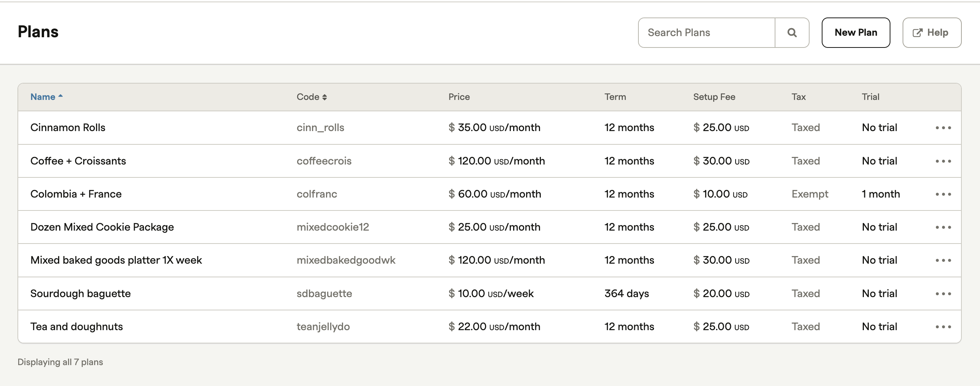This screenshot has width=980, height=386.
Task: Open the Cinnamon Rolls plan
Action: coord(68,128)
